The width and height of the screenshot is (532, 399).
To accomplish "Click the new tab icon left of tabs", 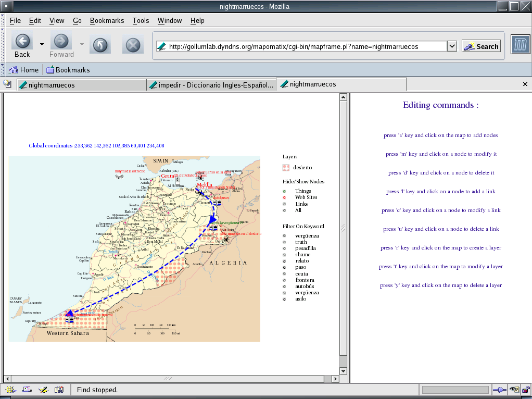I will pos(7,84).
